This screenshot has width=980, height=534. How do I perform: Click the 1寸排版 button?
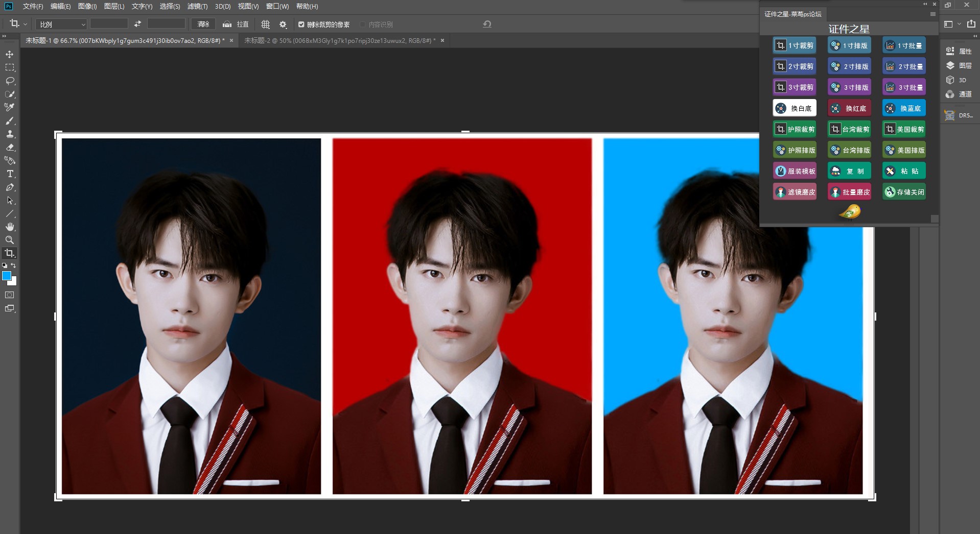(849, 45)
